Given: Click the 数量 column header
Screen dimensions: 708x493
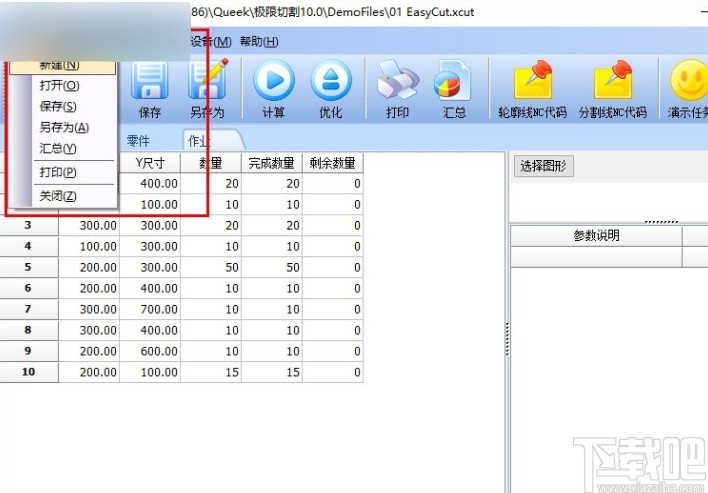Looking at the screenshot, I should tap(211, 163).
